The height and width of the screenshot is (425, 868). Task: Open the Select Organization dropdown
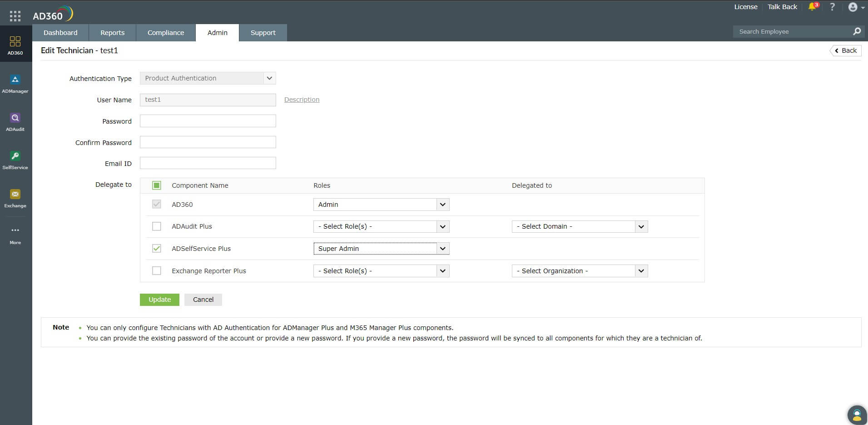click(x=579, y=271)
